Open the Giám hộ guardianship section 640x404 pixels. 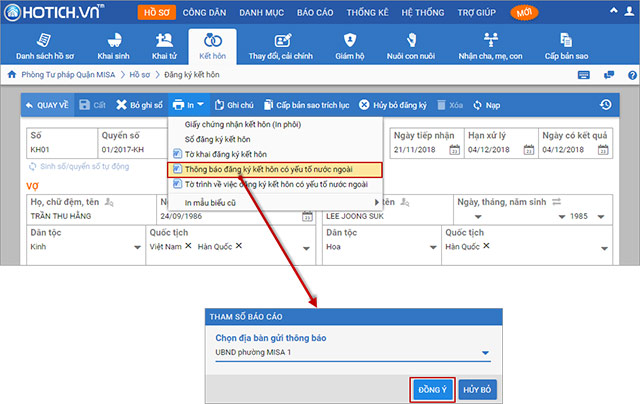click(x=350, y=47)
